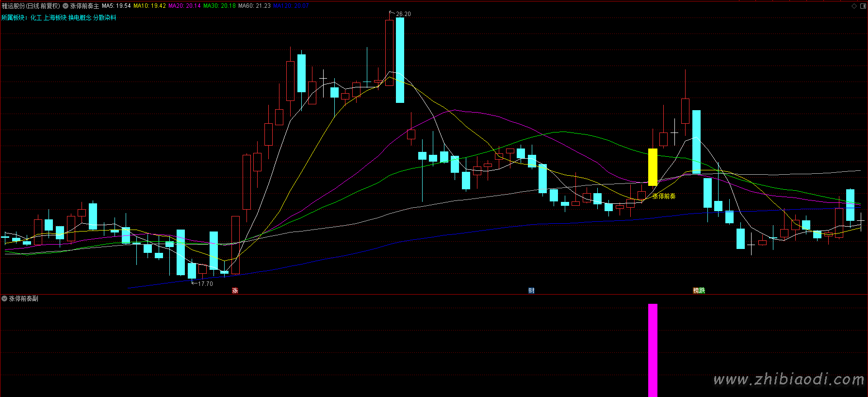Click the 26.20 high price label

403,14
